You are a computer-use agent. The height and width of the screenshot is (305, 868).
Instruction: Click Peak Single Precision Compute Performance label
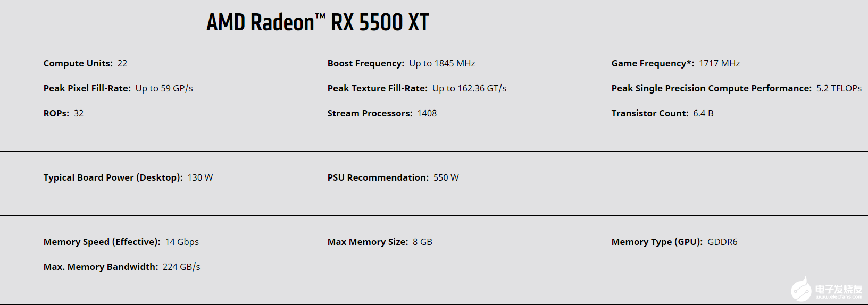tap(712, 88)
